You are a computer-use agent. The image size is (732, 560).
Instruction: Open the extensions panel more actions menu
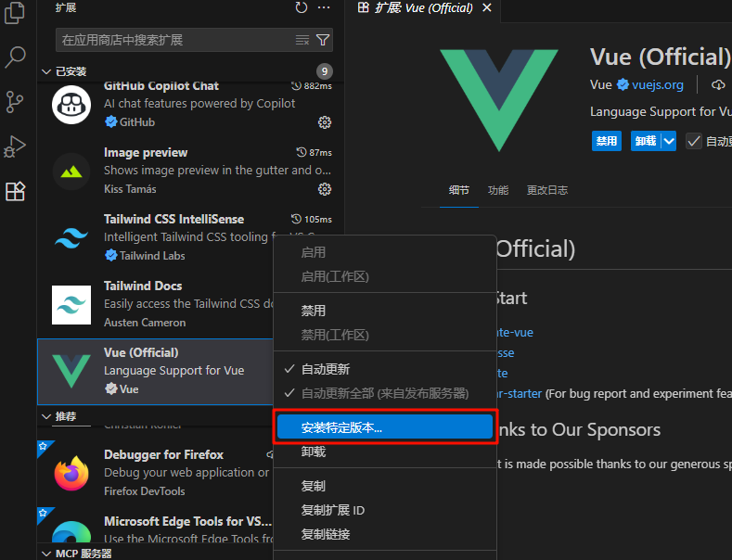[x=324, y=7]
